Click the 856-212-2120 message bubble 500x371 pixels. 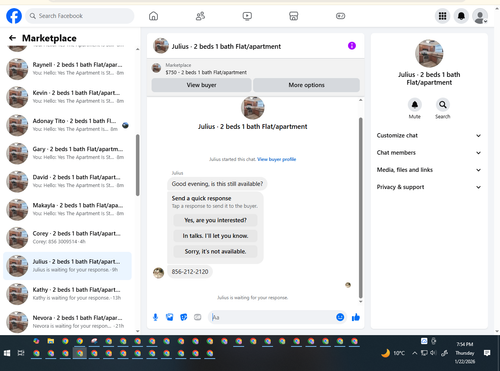tap(190, 272)
